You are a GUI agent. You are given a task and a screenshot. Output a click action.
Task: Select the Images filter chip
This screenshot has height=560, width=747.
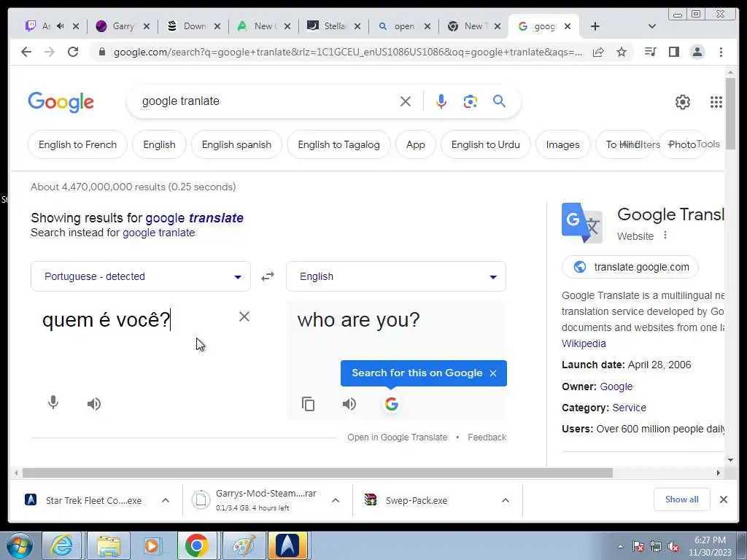point(562,144)
